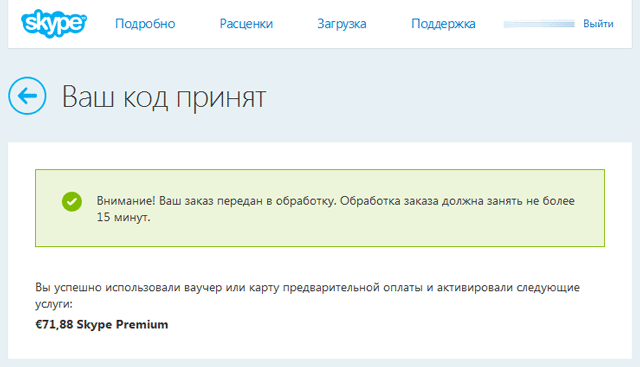The height and width of the screenshot is (367, 640).
Task: Open the Подробно menu
Action: [x=145, y=24]
